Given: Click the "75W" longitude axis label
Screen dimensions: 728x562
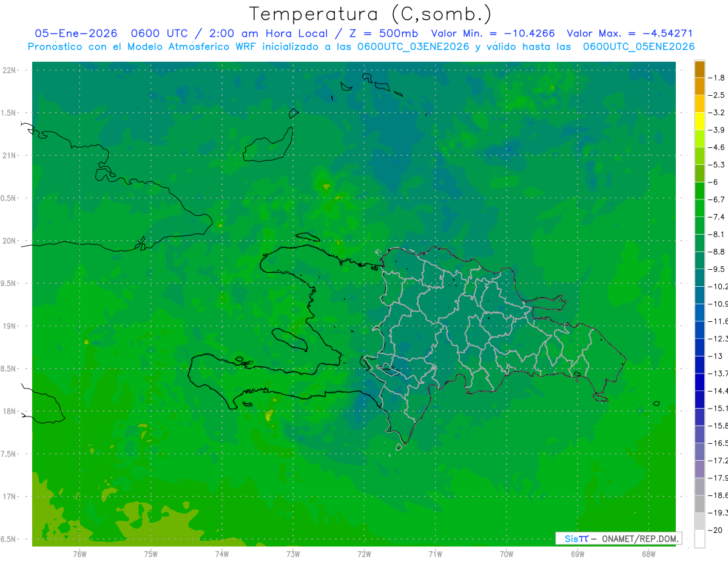Looking at the screenshot, I should (150, 554).
